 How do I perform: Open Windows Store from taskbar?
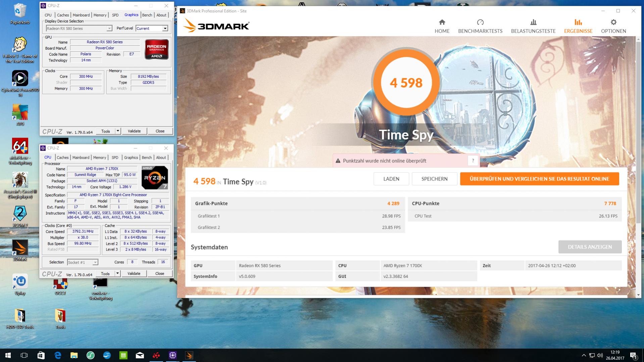(x=41, y=355)
